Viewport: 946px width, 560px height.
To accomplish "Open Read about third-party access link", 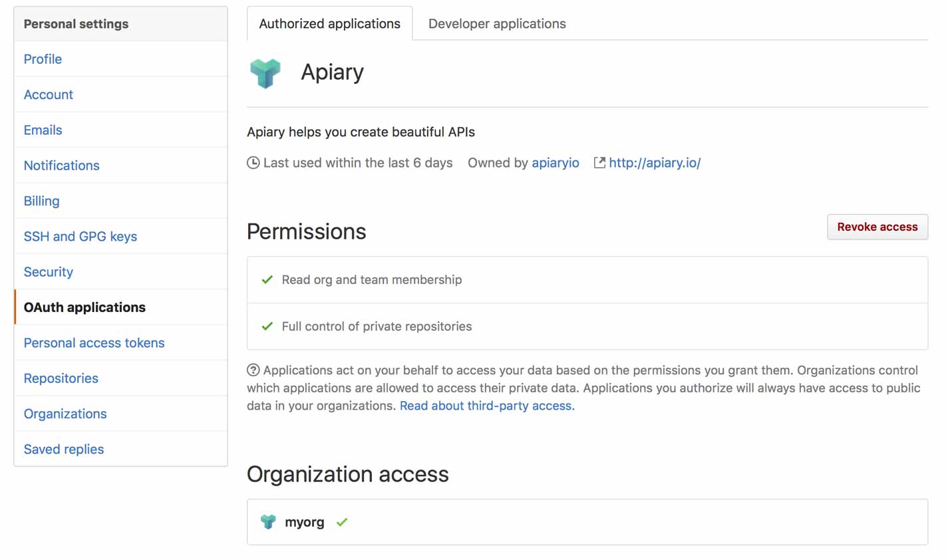I will pyautogui.click(x=487, y=406).
